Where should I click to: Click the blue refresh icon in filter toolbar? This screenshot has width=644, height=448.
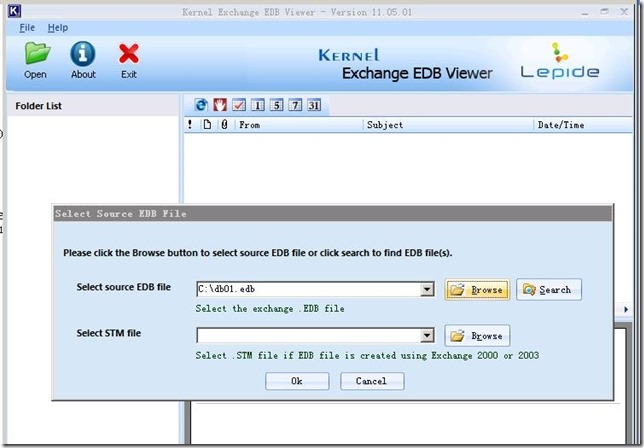point(201,105)
